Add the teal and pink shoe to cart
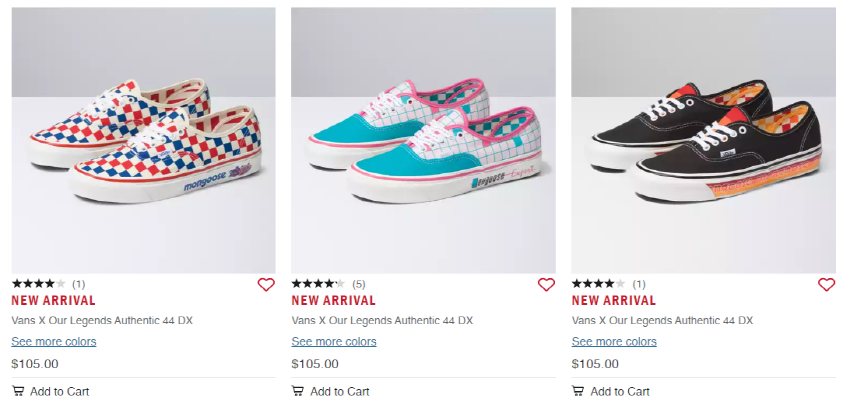 pos(330,391)
